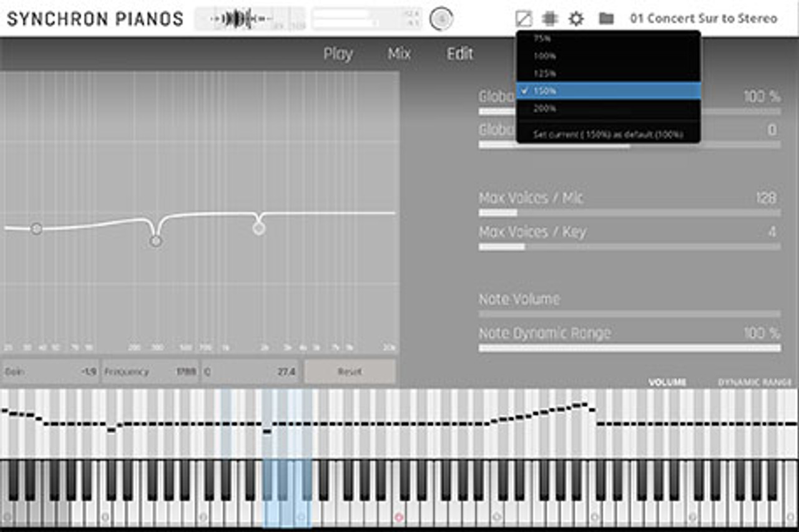This screenshot has width=799, height=532.
Task: Click the header level meter display
Action: click(366, 19)
